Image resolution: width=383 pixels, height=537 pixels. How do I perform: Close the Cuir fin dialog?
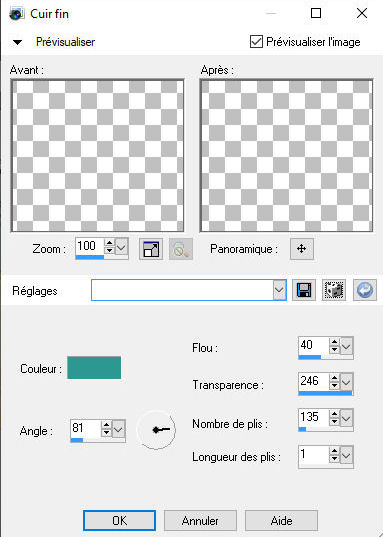(362, 13)
